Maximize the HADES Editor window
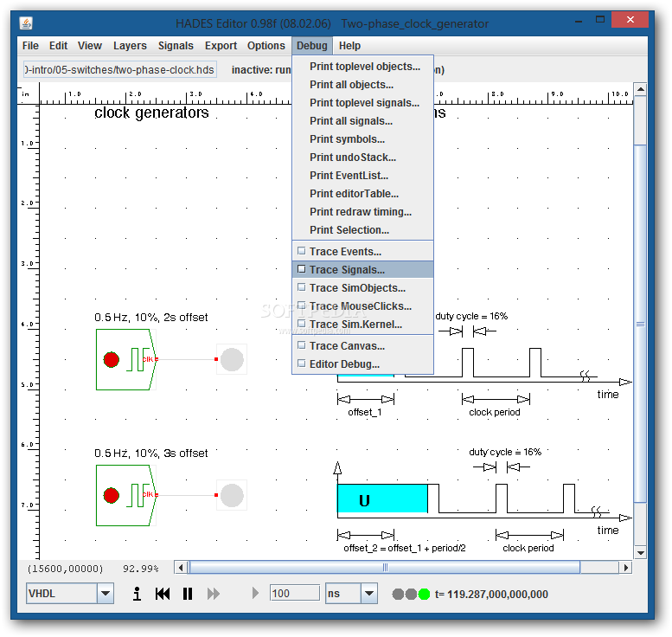 [600, 20]
